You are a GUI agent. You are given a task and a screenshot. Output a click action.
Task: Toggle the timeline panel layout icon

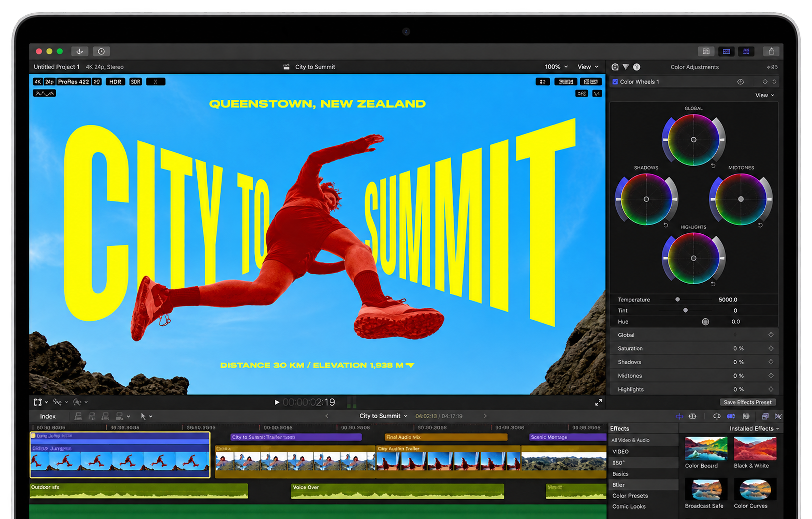[726, 51]
